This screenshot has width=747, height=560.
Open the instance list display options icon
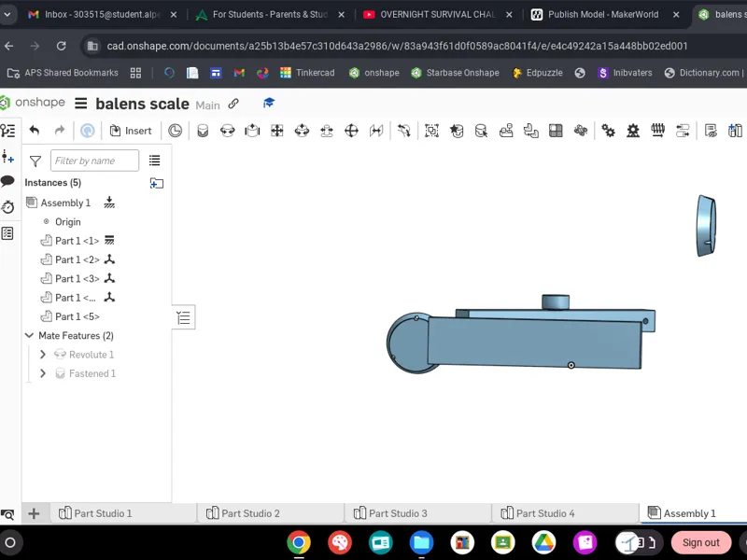tap(154, 161)
